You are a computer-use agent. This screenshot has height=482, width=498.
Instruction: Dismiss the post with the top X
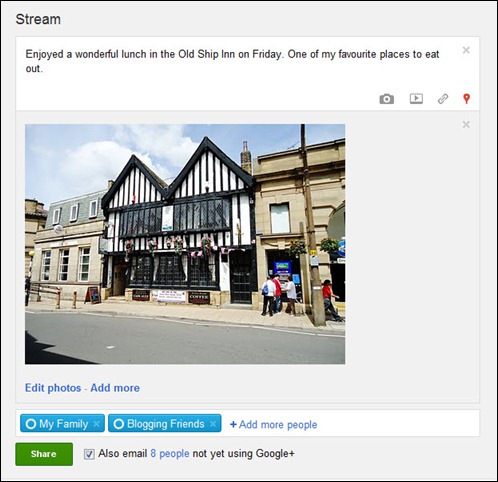click(x=466, y=50)
